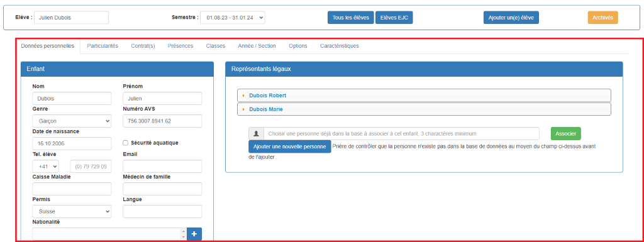
Task: Open the Année / Section tab
Action: coord(257,46)
